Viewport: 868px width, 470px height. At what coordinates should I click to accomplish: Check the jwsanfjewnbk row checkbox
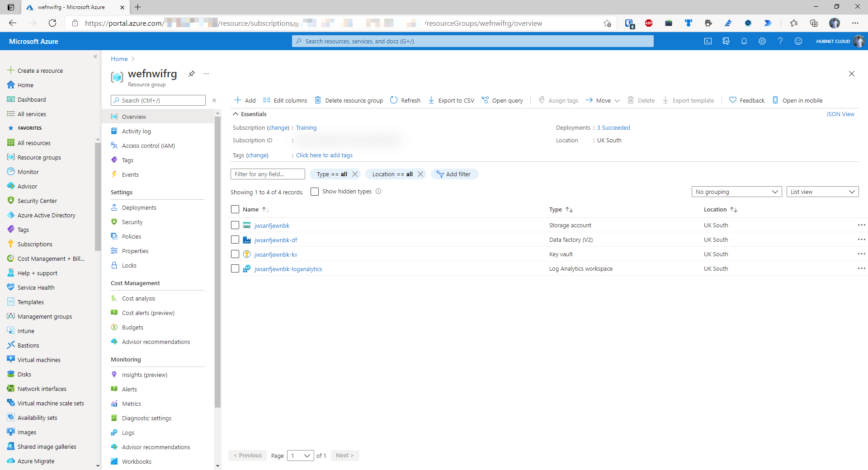[235, 225]
